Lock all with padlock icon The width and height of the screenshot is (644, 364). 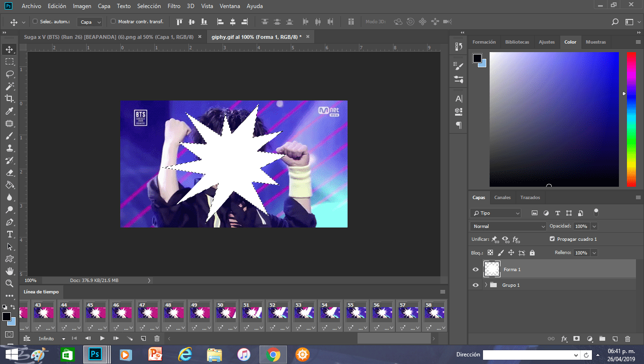[532, 253]
